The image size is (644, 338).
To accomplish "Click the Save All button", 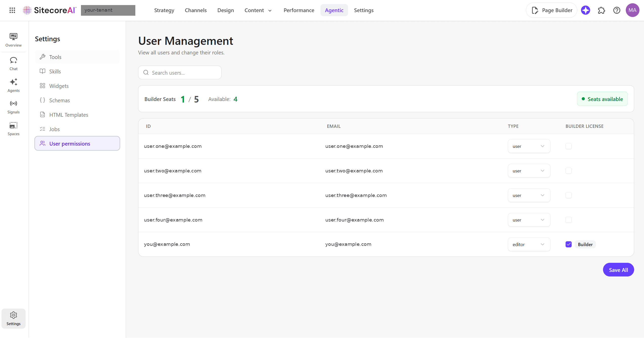I will click(x=618, y=270).
